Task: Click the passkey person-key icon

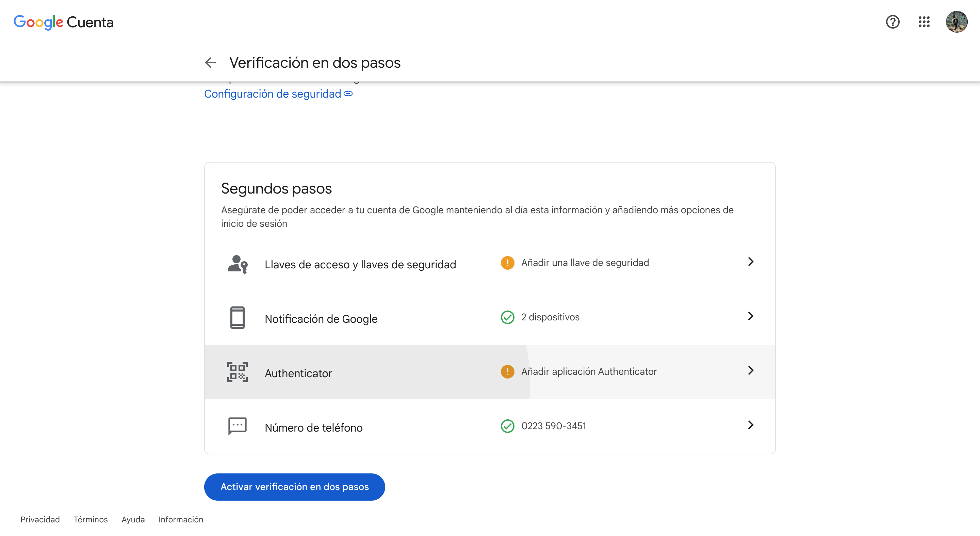Action: pos(238,264)
